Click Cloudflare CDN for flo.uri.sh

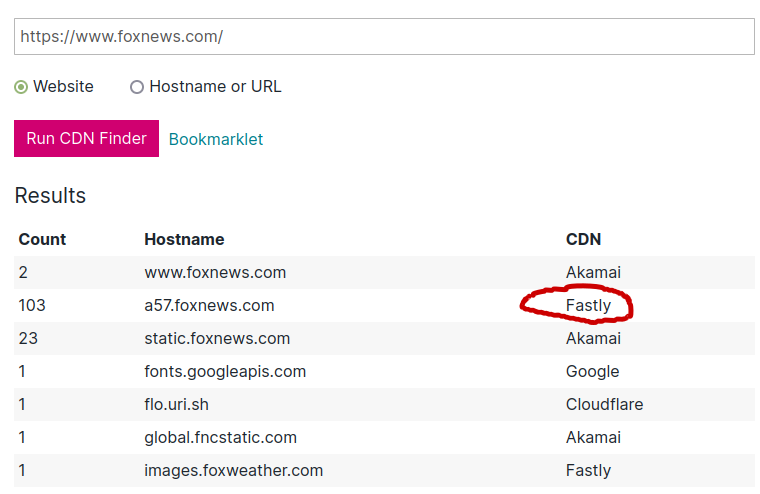point(604,404)
